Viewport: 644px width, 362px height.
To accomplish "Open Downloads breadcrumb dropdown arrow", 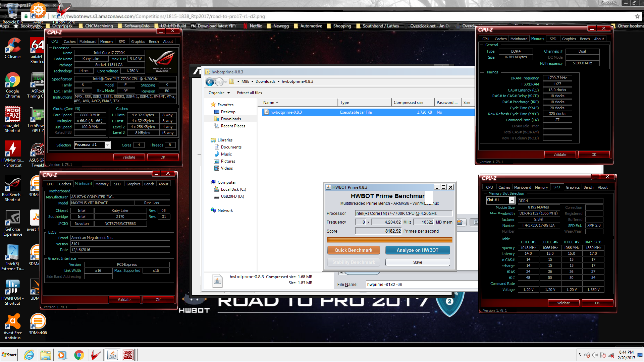I will point(278,81).
